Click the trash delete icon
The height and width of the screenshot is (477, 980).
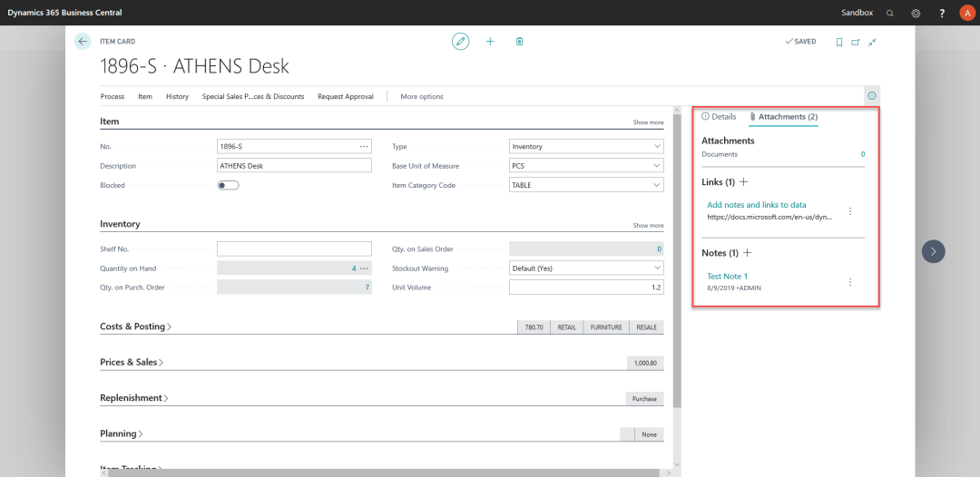tap(519, 41)
